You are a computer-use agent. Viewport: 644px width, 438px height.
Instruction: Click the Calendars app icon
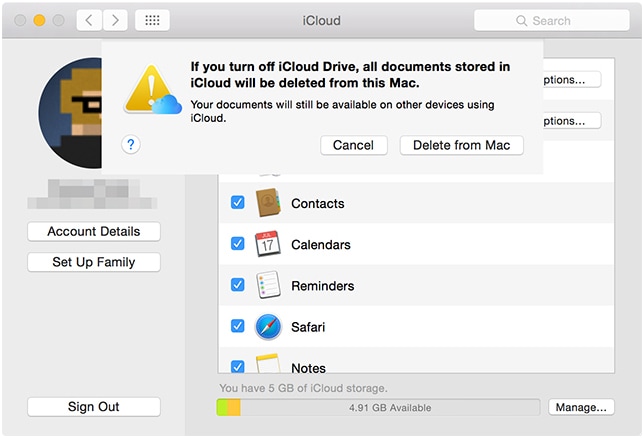(x=267, y=244)
